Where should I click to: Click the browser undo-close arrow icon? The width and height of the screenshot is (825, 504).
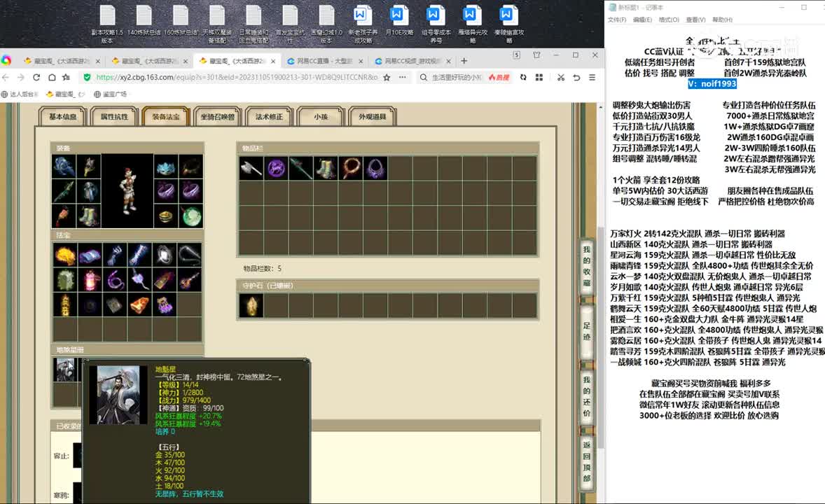[576, 77]
